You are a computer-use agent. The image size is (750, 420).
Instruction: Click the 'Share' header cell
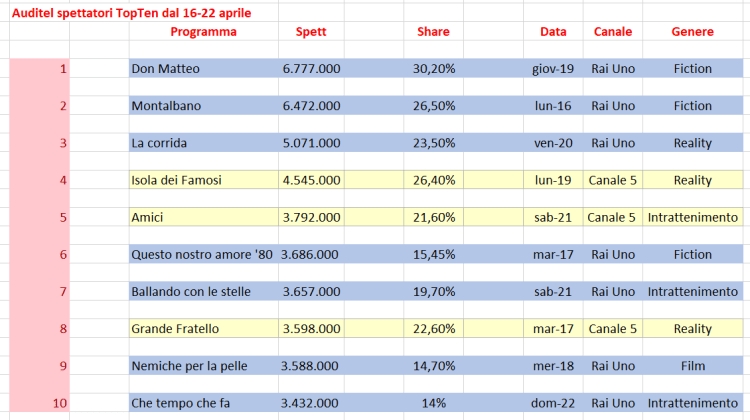pyautogui.click(x=433, y=32)
